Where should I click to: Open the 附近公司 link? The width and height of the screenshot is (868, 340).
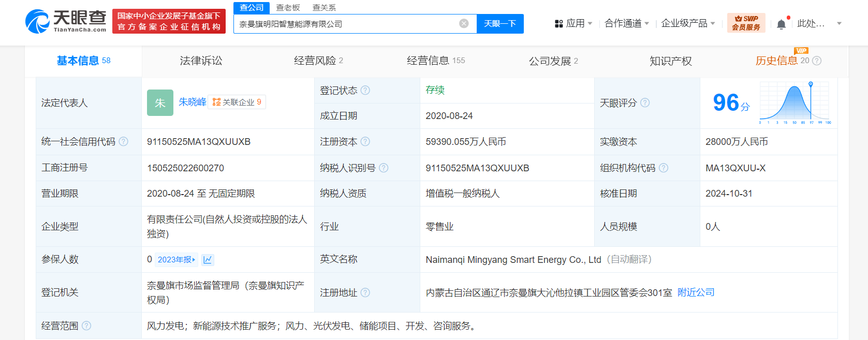696,292
